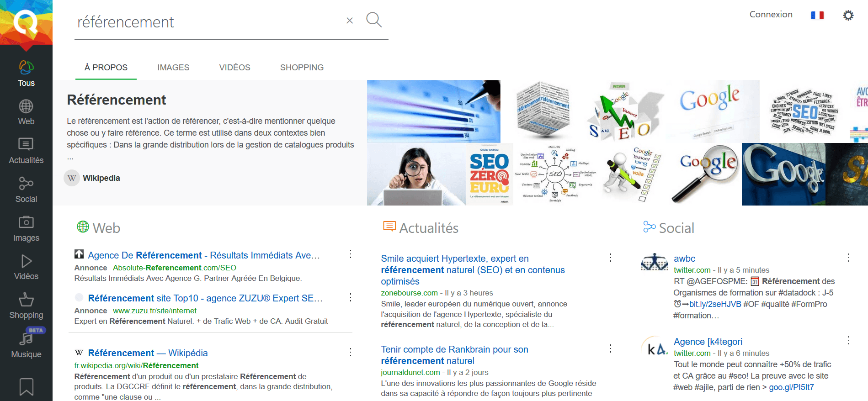The width and height of the screenshot is (868, 401).
Task: Open options for Wikipédia result
Action: point(351,352)
